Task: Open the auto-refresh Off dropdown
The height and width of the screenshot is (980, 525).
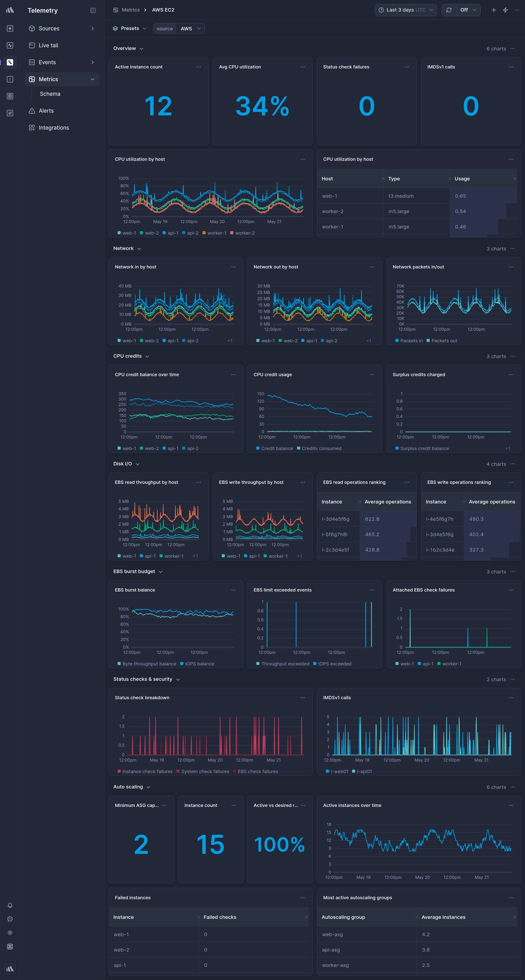Action: 468,10
